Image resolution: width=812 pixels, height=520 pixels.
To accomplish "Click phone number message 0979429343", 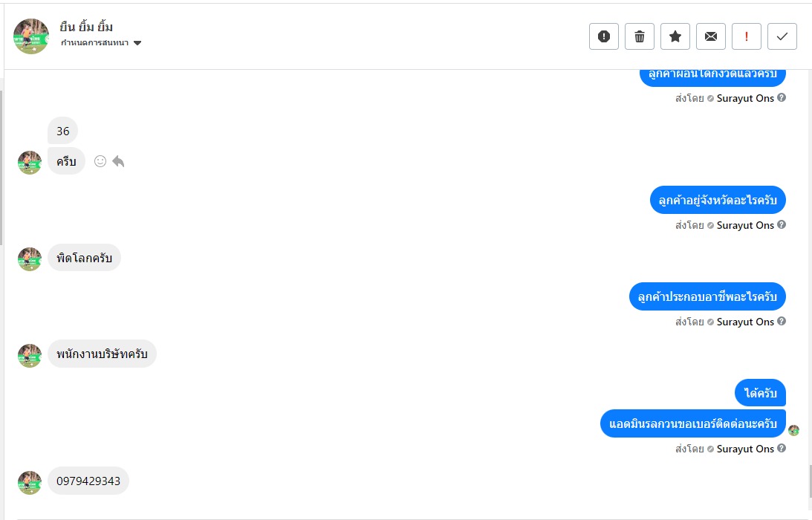I will (88, 481).
